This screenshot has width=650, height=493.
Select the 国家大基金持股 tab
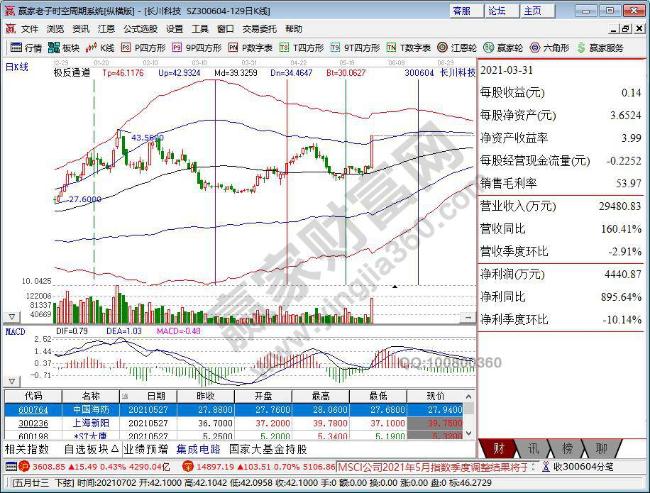(268, 449)
